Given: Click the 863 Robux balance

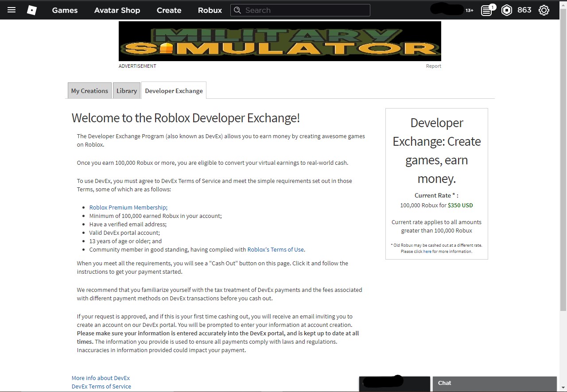Looking at the screenshot, I should pos(524,10).
